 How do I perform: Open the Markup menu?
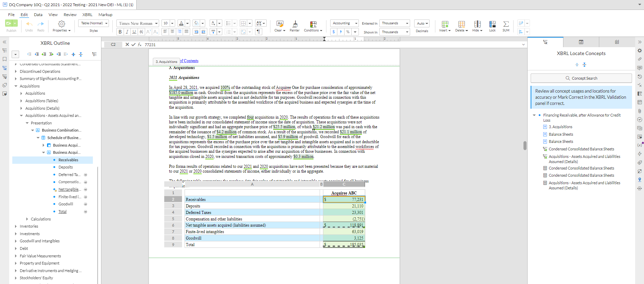coord(105,15)
